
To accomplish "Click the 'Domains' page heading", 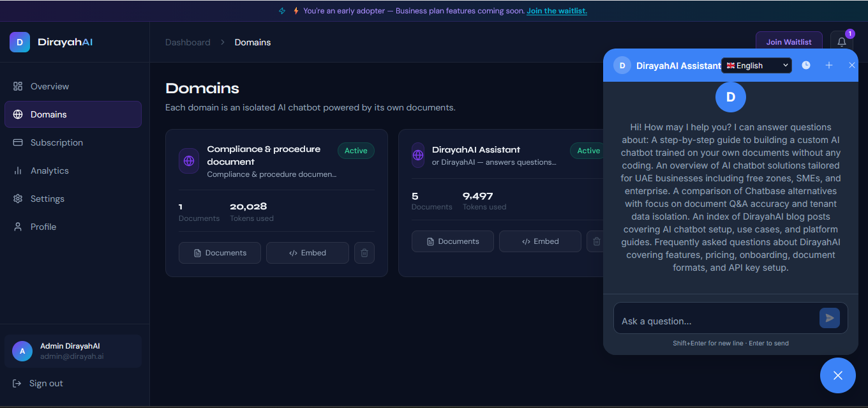I will click(x=202, y=88).
